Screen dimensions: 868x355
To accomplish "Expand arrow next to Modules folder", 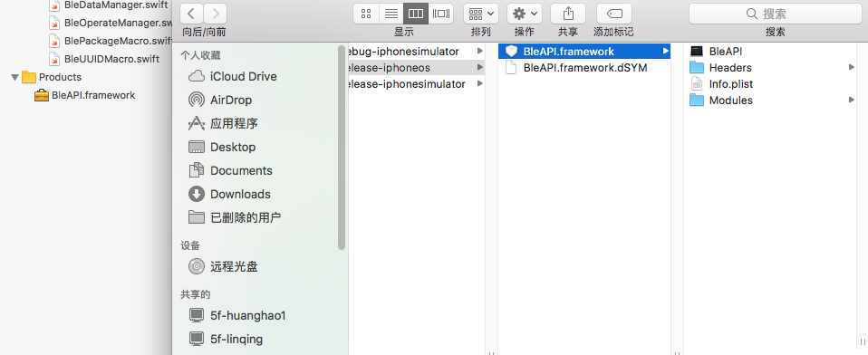I will tap(851, 101).
